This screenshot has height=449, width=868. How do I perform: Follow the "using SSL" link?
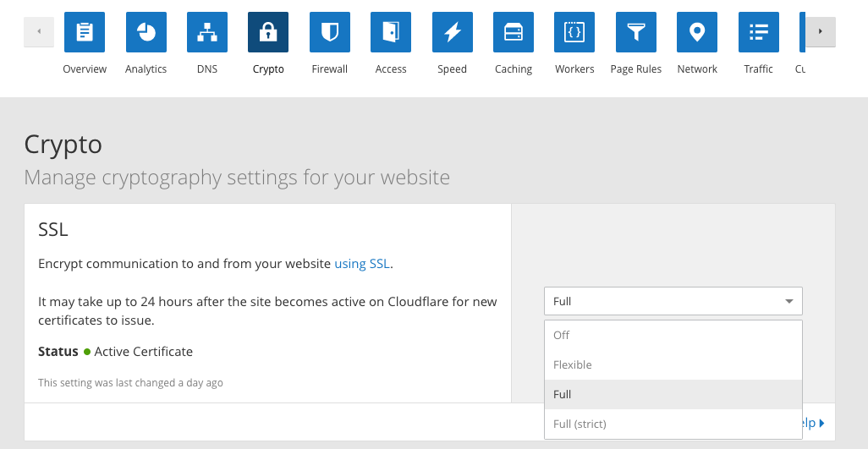click(x=362, y=264)
